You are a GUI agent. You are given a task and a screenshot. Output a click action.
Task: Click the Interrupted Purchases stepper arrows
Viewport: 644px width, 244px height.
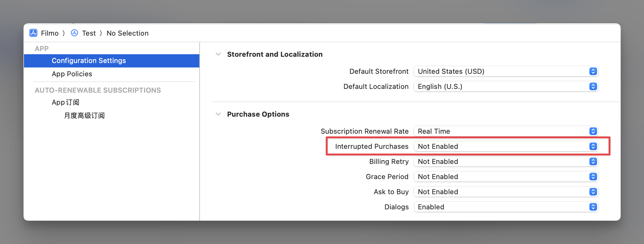[x=593, y=147]
